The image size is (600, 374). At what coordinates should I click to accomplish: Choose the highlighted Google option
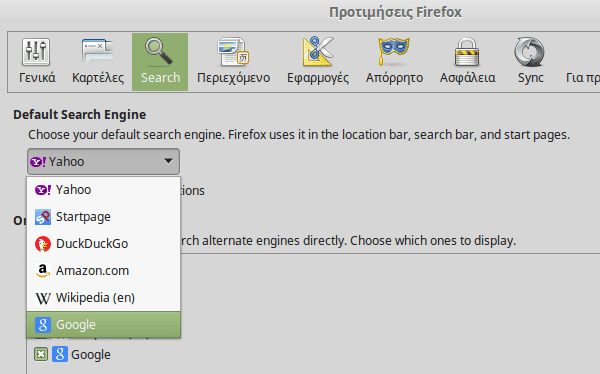103,325
